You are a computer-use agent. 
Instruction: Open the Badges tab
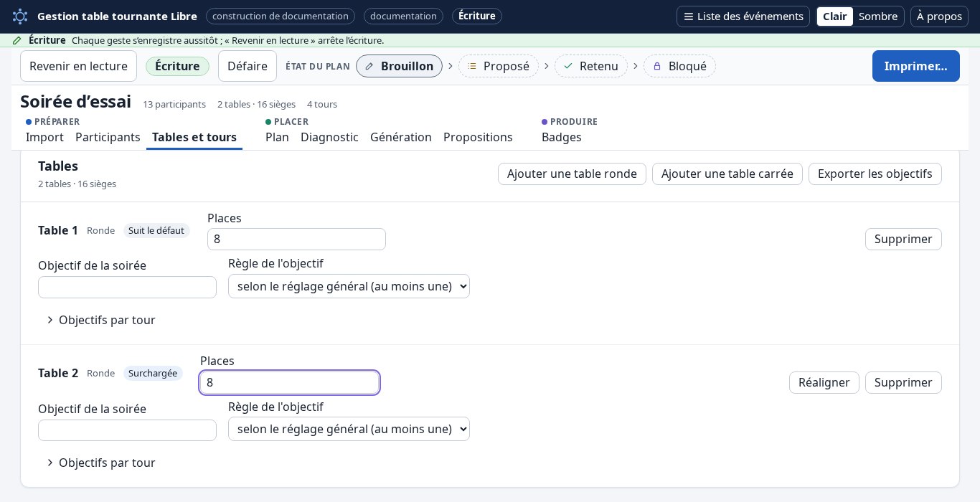562,137
